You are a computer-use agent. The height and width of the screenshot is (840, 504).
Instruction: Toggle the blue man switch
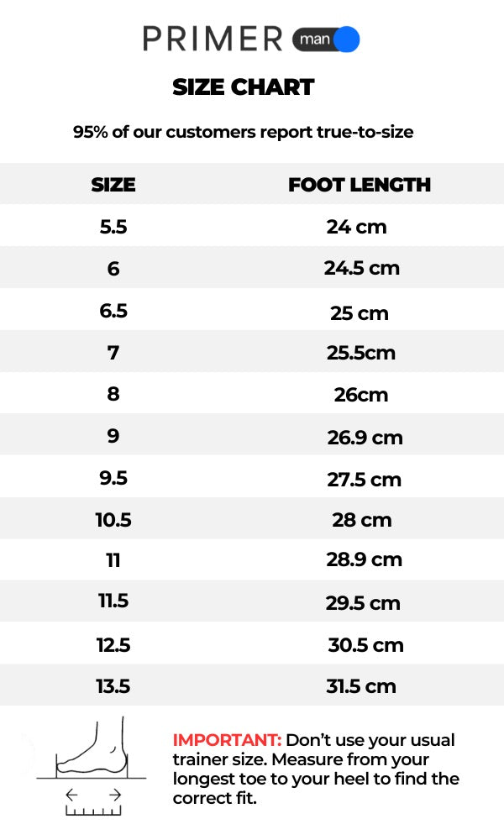pos(326,39)
